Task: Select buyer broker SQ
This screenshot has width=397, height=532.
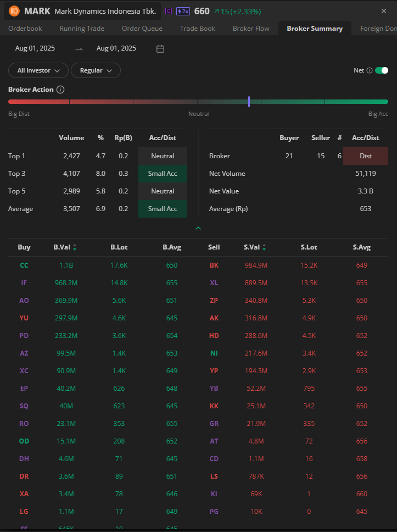Action: click(x=24, y=406)
